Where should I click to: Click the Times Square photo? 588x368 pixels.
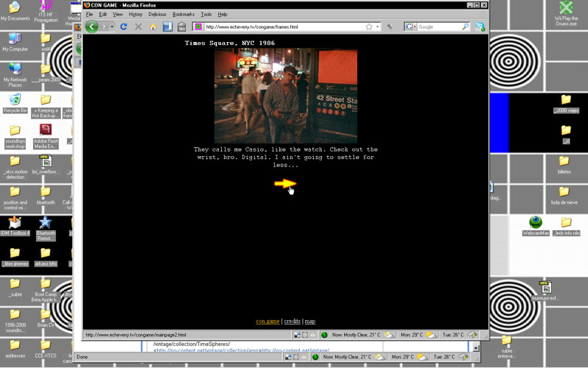[285, 96]
